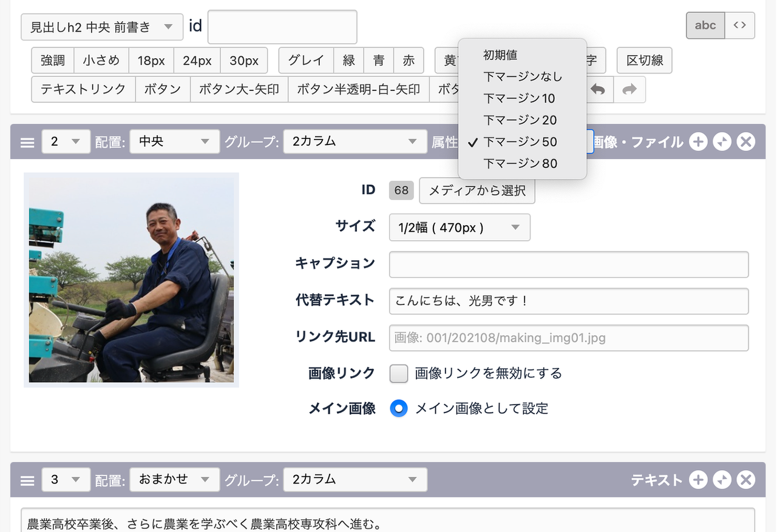Click the undo arrow in the text toolbar
777x532 pixels.
coord(598,90)
